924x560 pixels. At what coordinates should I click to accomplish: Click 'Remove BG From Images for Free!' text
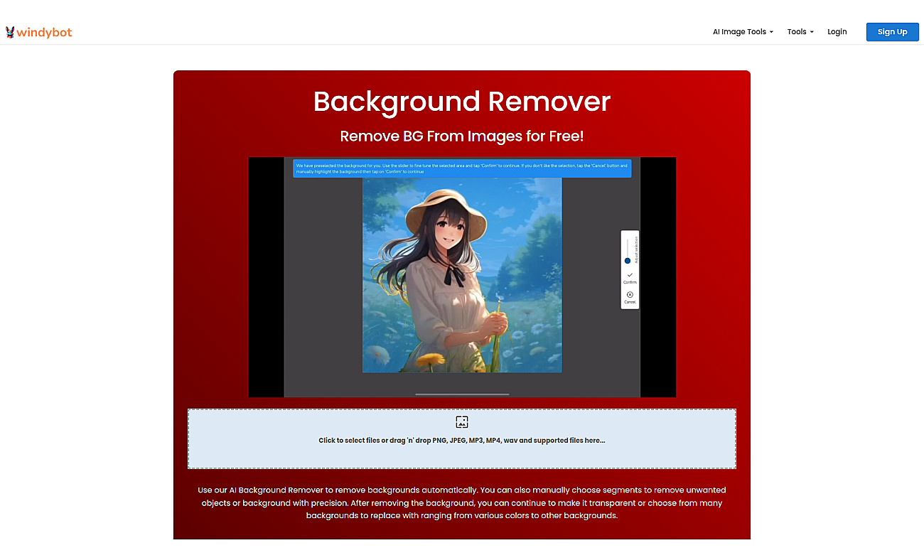462,136
